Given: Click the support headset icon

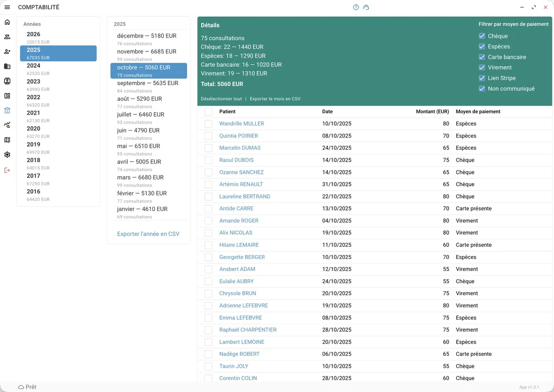Looking at the screenshot, I should (366, 7).
